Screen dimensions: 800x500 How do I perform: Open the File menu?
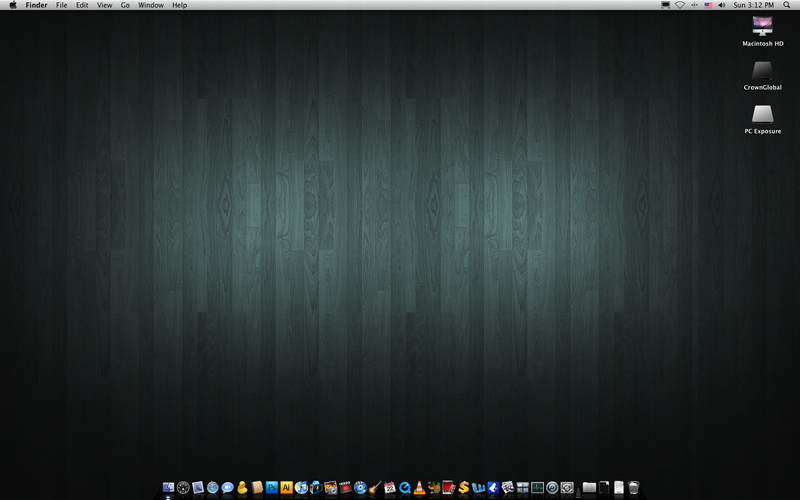[x=62, y=5]
